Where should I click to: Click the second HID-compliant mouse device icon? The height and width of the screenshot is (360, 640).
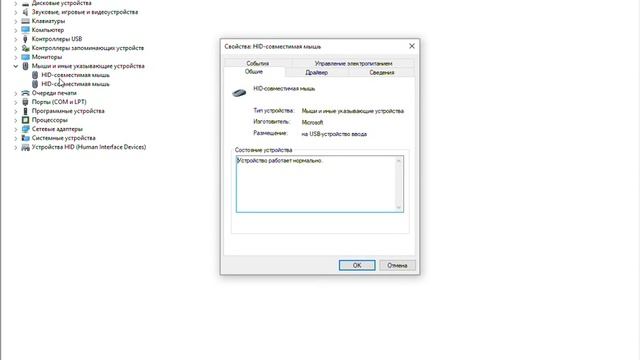point(35,84)
